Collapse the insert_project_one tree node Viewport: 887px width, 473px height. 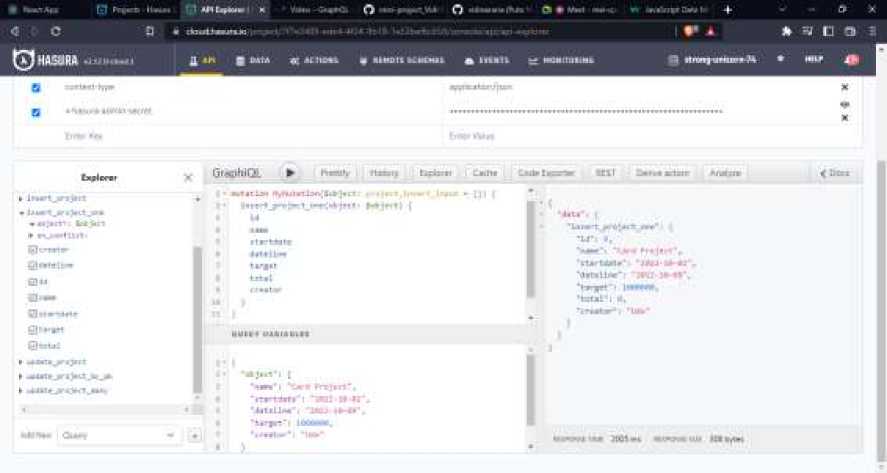[x=21, y=213]
